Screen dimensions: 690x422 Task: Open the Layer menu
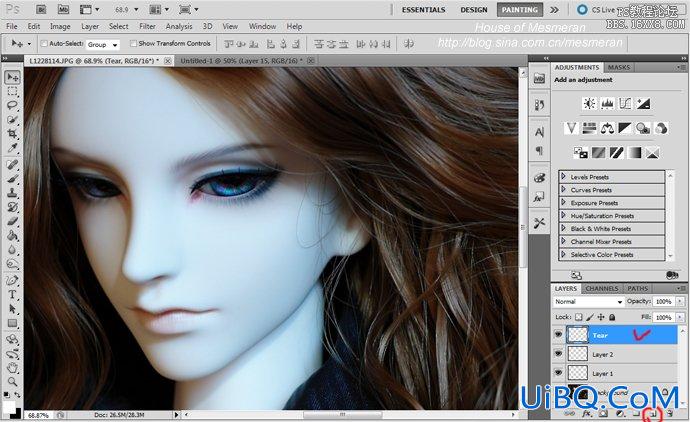pos(90,26)
